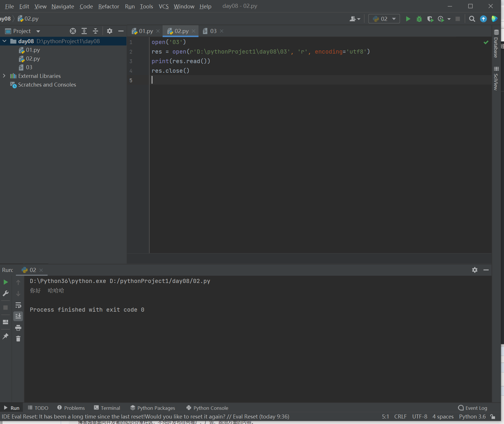This screenshot has width=504, height=424.
Task: Print the run output using printer icon
Action: [x=18, y=328]
